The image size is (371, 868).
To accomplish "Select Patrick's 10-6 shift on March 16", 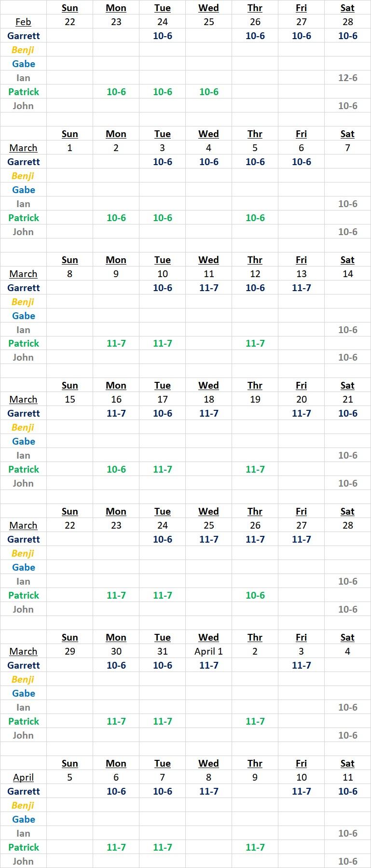I will coord(116,469).
